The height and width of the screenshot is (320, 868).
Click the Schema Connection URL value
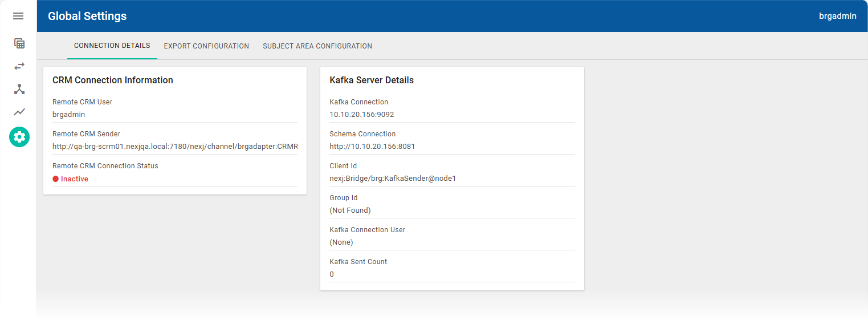click(372, 147)
